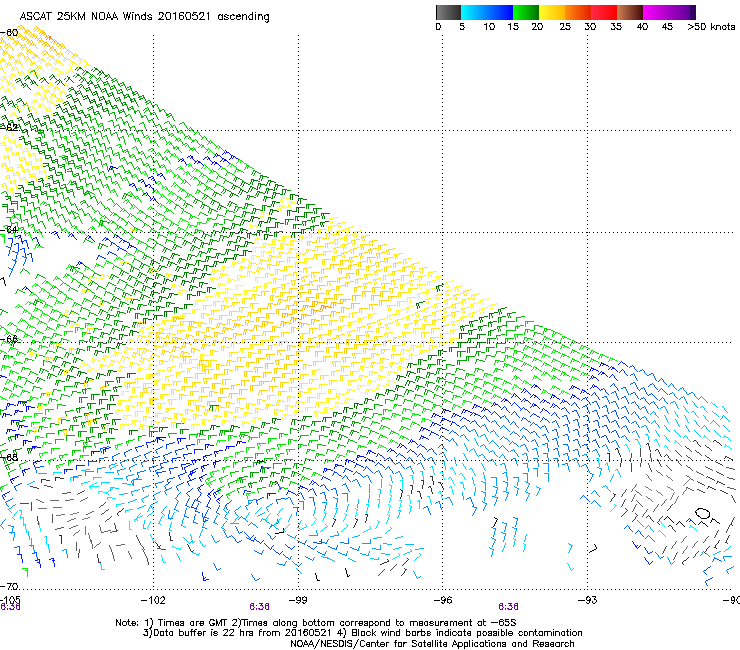Click the yellow 20-25 knots color swatch
Screen dimensions: 740x650
click(x=552, y=12)
